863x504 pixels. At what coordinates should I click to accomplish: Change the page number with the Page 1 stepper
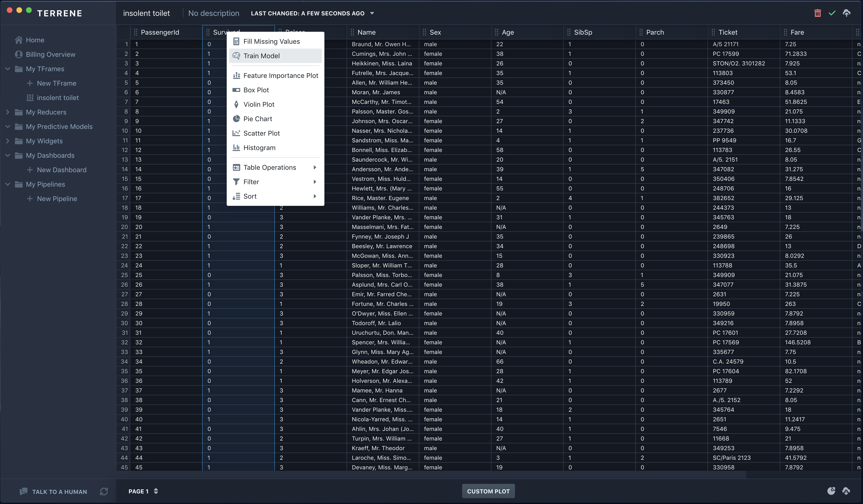pyautogui.click(x=156, y=491)
